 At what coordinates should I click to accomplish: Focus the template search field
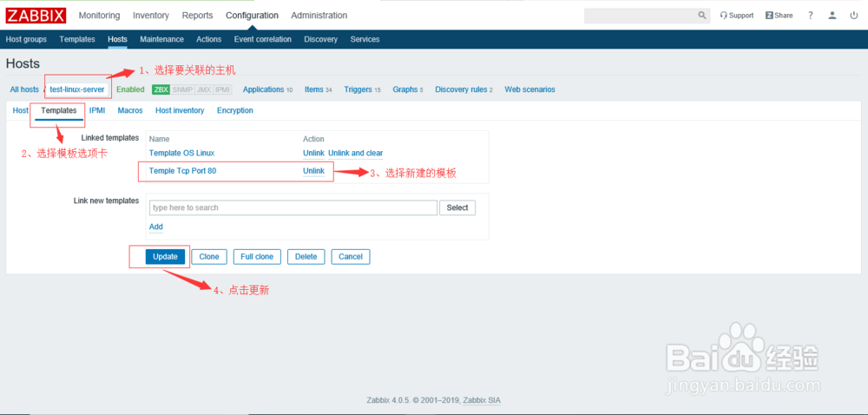(293, 208)
